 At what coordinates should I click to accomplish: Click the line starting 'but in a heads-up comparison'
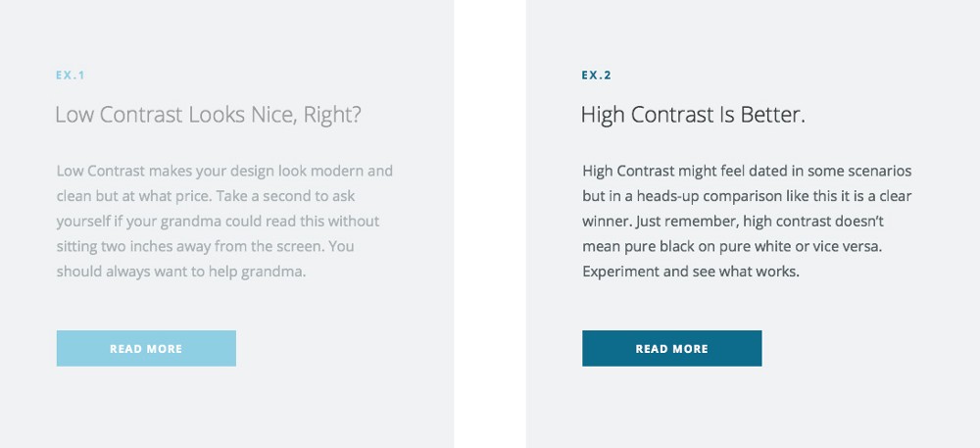(x=748, y=197)
